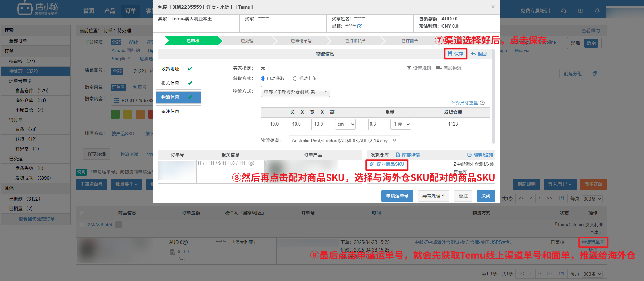Click the help circle next to AUD 0
Image resolution: width=644 pixels, height=281 pixels.
185,242
